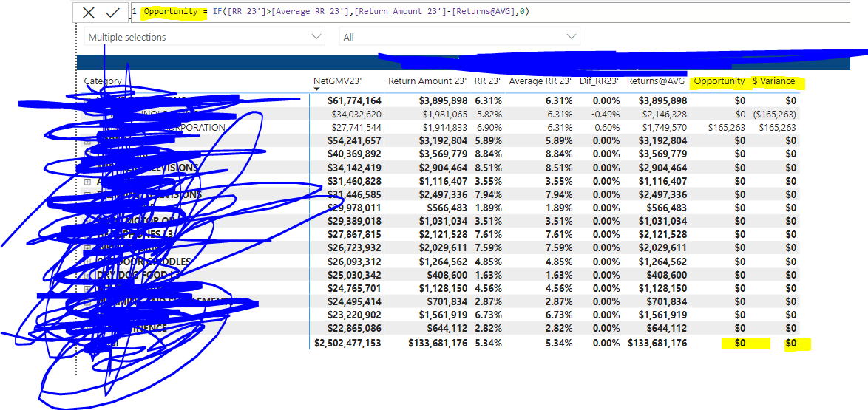868x410 pixels.
Task: Select the Return Amount cell $1,914,833
Action: (444, 127)
